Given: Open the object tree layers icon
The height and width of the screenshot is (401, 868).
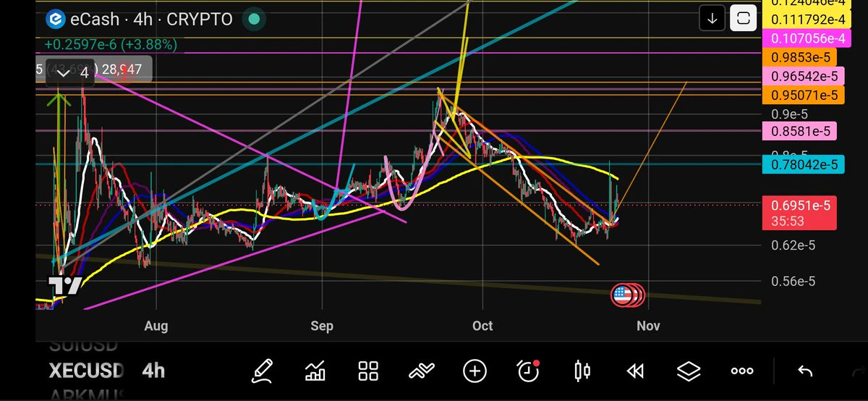Looking at the screenshot, I should (x=689, y=371).
